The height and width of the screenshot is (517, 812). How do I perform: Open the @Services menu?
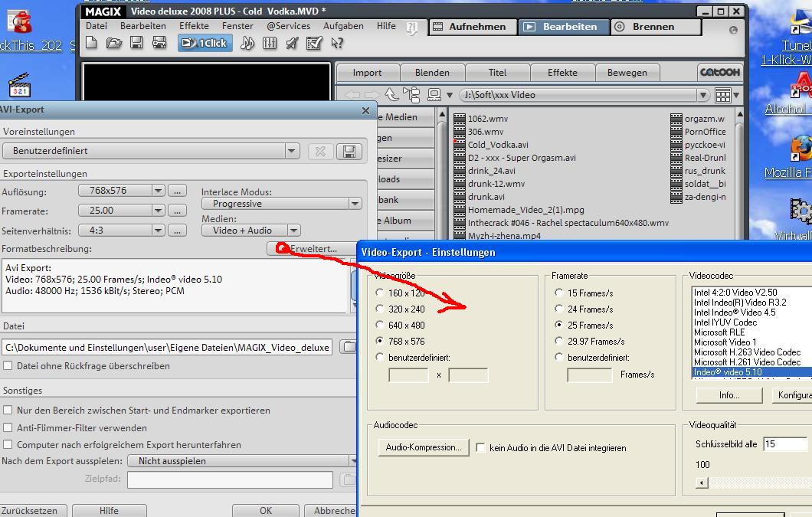289,26
